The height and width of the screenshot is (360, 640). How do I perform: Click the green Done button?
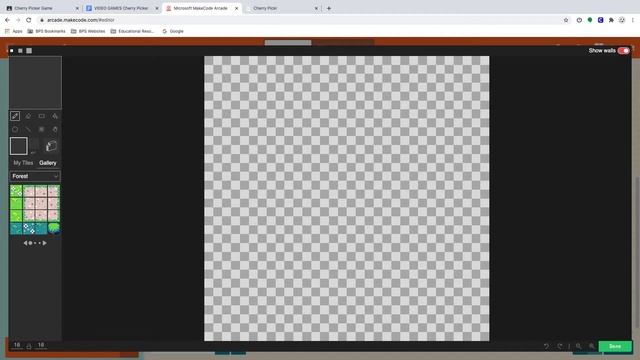coord(615,346)
